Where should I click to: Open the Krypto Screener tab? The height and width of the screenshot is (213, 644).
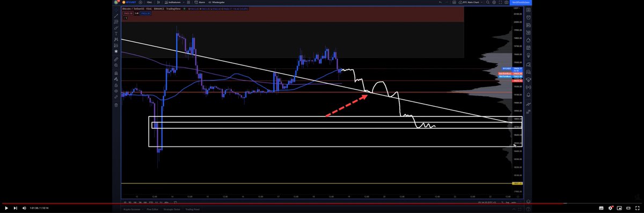[132, 209]
